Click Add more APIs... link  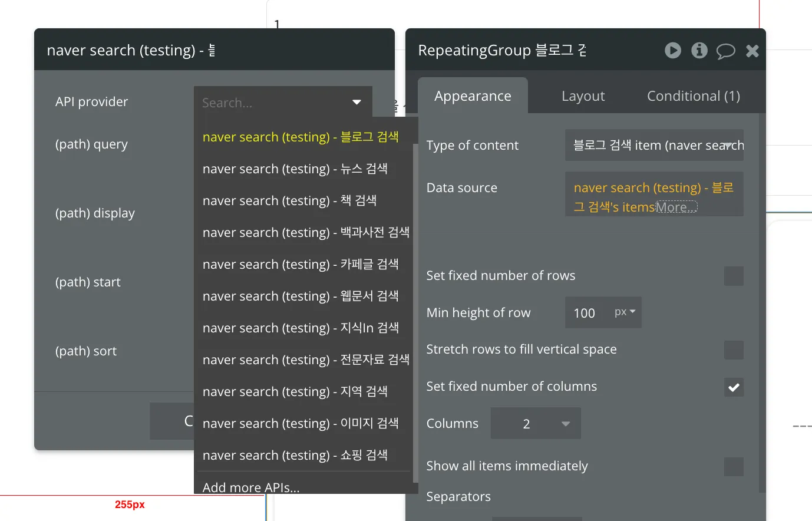(251, 487)
